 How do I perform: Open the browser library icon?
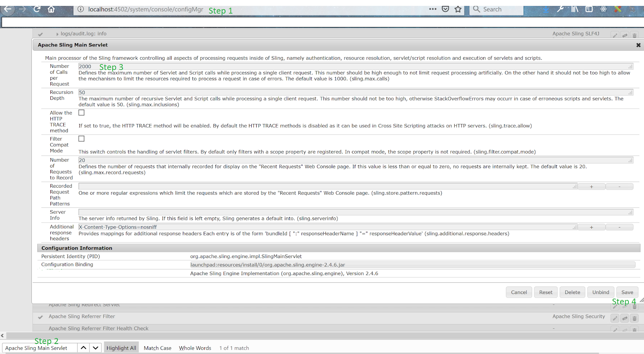[575, 9]
